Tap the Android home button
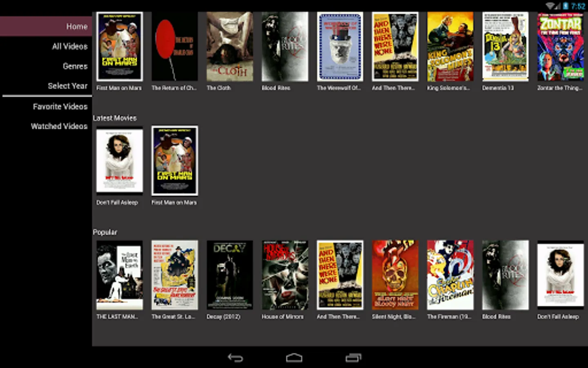This screenshot has height=368, width=588. click(x=294, y=358)
